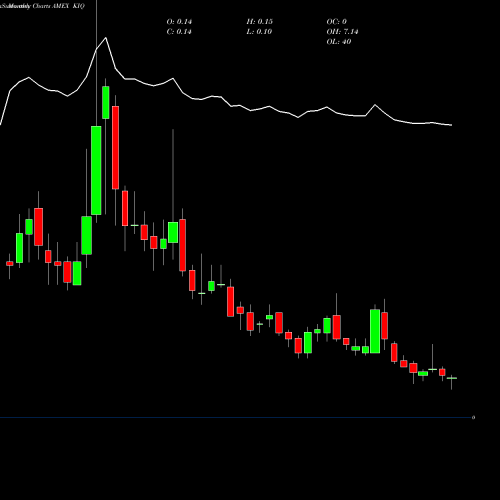This screenshot has width=500, height=500.
Task: Click the 'L: 0.10' low price value
Action: click(259, 32)
